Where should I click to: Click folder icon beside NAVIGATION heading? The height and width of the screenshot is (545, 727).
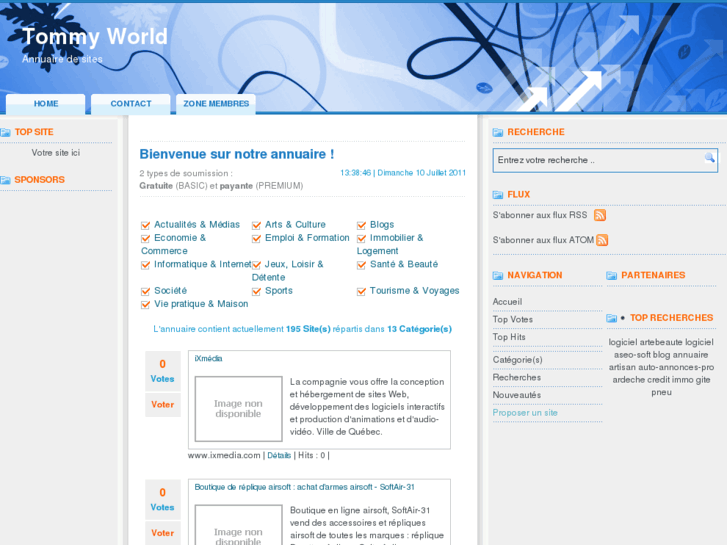pos(497,276)
